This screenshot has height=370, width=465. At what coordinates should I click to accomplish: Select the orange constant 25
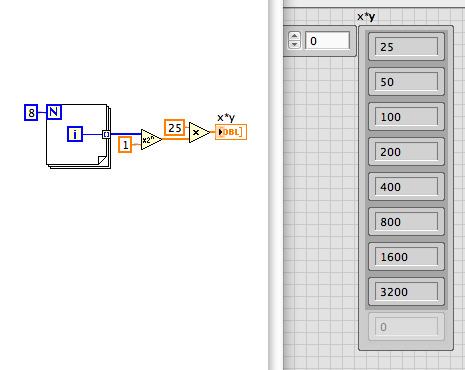[174, 128]
